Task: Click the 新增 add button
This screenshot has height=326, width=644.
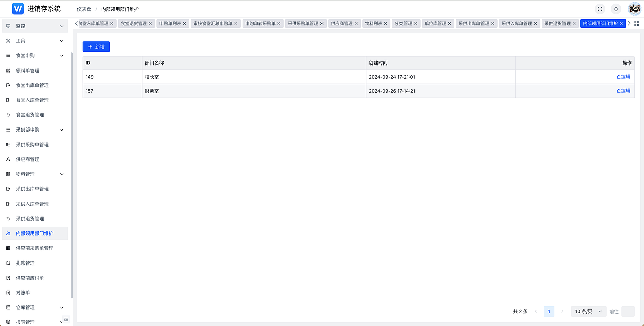Action: tap(96, 46)
